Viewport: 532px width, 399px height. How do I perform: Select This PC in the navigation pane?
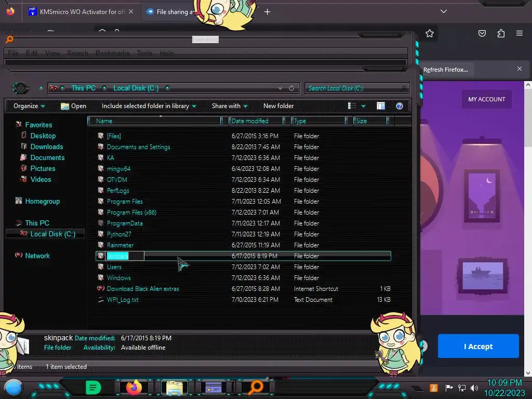37,223
